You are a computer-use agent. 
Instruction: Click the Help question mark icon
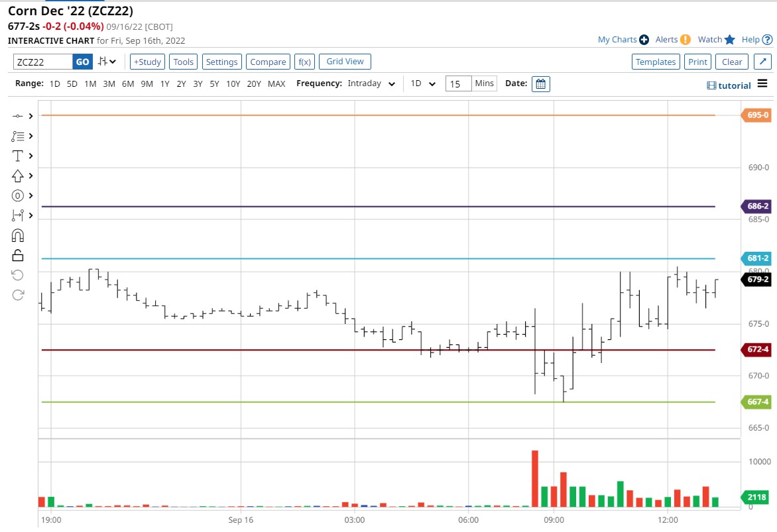[767, 40]
